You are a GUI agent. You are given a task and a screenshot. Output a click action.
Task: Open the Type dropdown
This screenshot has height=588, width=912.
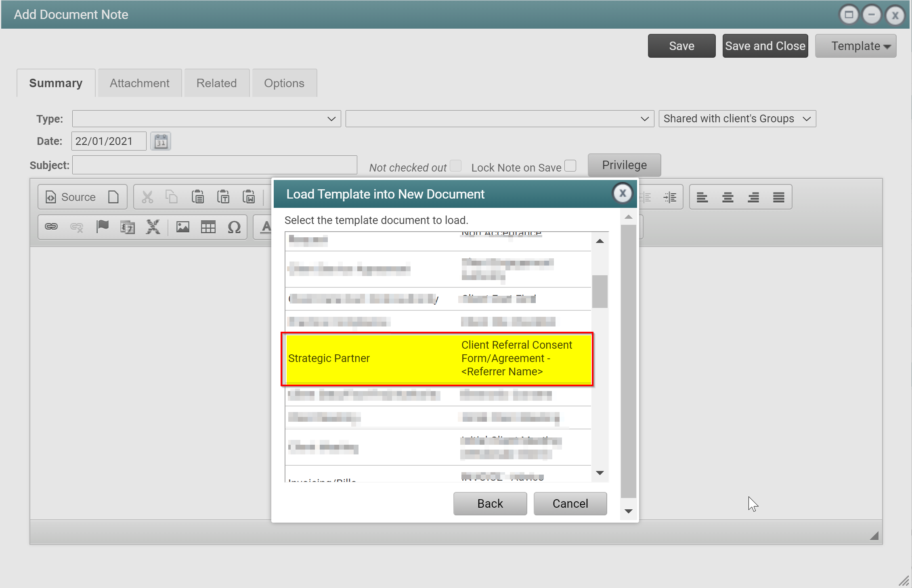[206, 119]
